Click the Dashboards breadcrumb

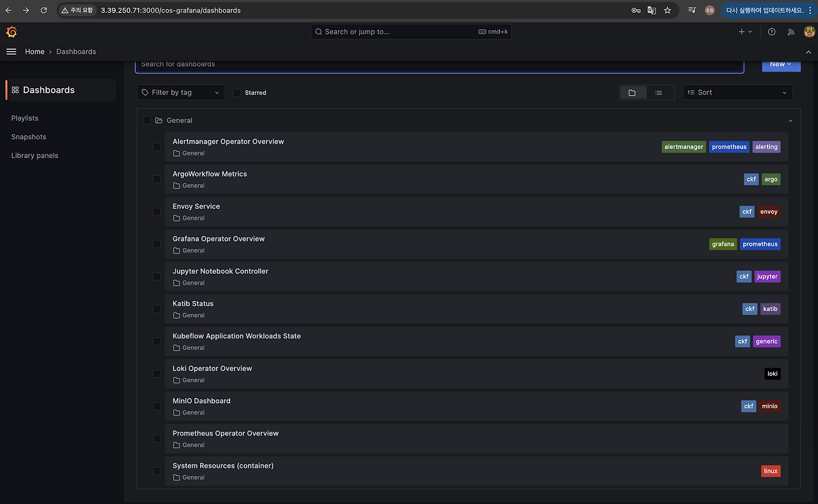pyautogui.click(x=76, y=52)
